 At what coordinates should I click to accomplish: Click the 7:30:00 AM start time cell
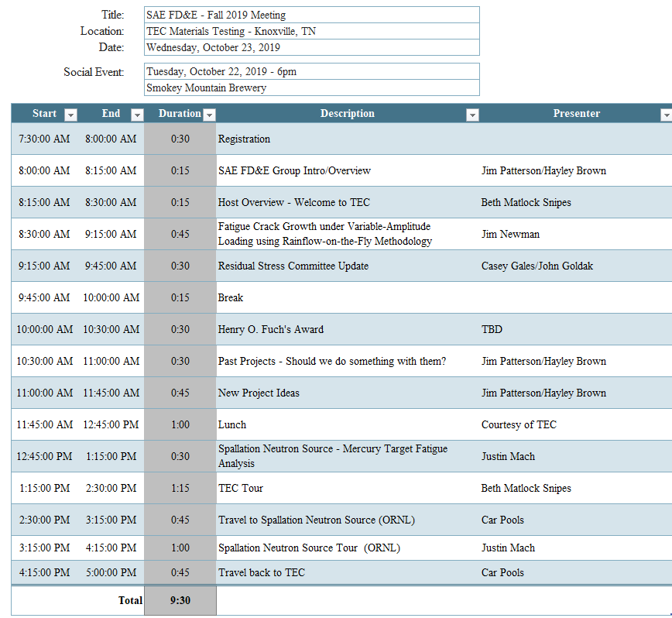tap(44, 139)
